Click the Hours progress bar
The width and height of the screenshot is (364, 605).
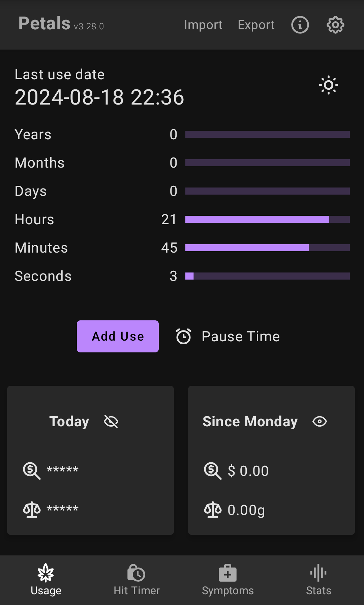click(x=267, y=220)
